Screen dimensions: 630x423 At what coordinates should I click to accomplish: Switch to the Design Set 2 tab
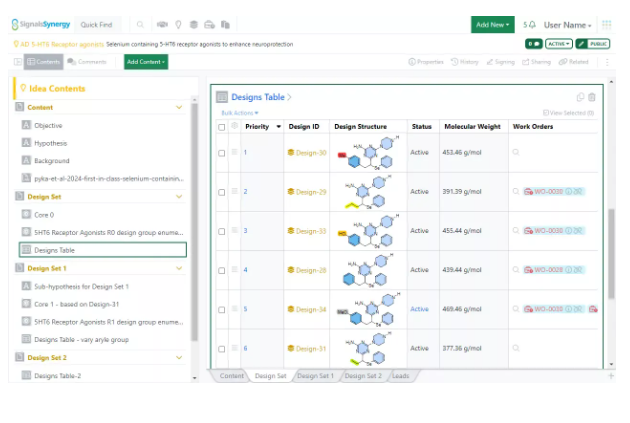(361, 376)
